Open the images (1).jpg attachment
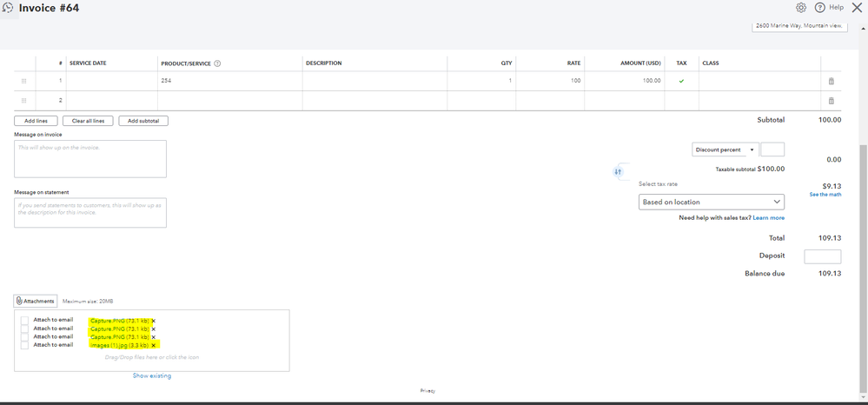868x405 pixels. click(120, 345)
